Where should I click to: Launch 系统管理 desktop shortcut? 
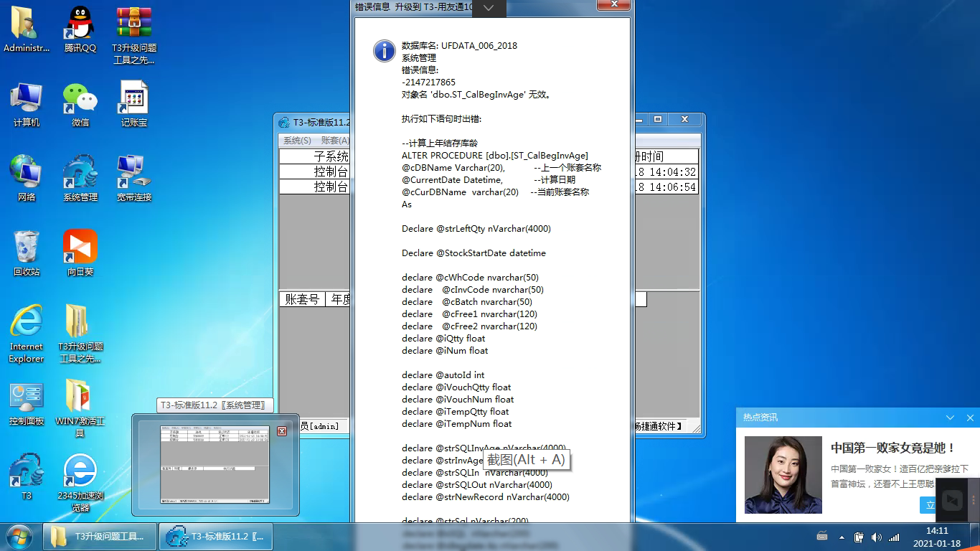pos(80,179)
